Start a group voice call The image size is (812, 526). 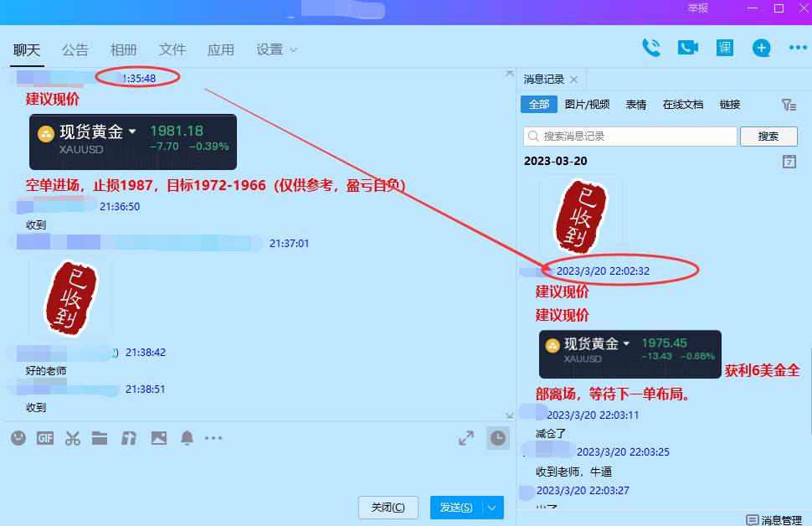tap(651, 49)
